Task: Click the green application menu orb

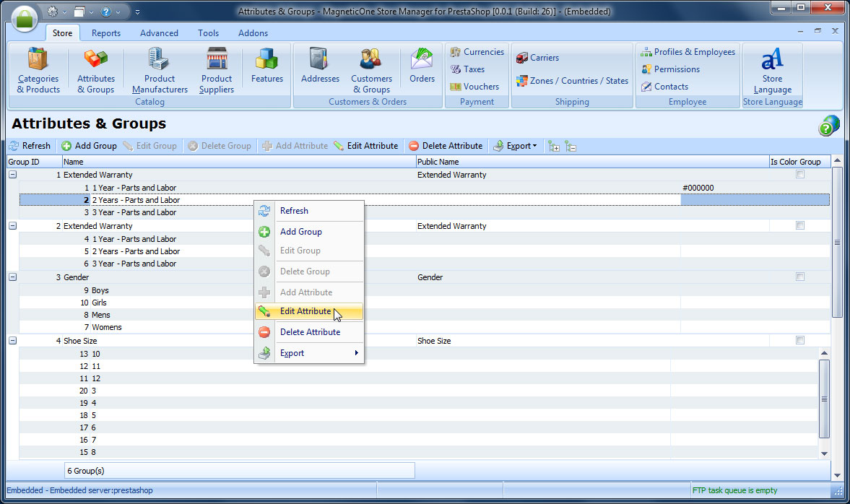Action: tap(24, 18)
